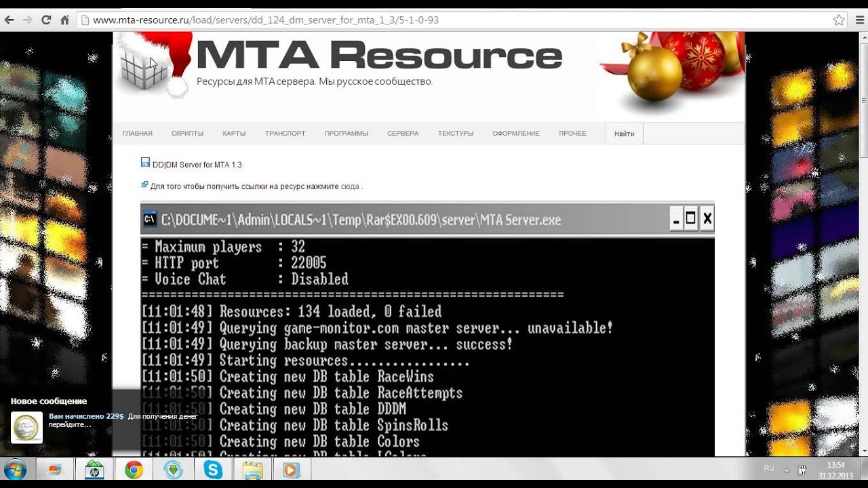Open the ОФОРМЛЕНИЕ menu item
This screenshot has height=488, width=868.
coord(516,134)
